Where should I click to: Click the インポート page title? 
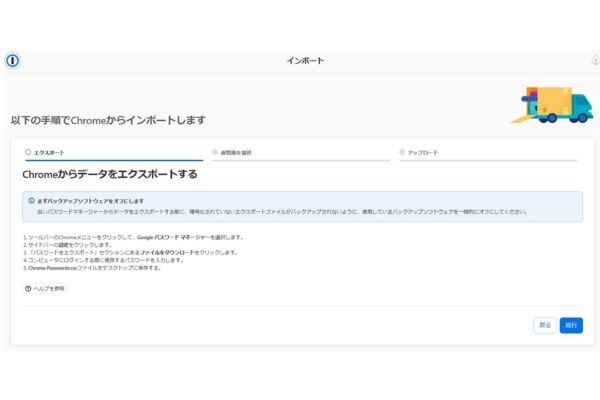click(x=305, y=60)
